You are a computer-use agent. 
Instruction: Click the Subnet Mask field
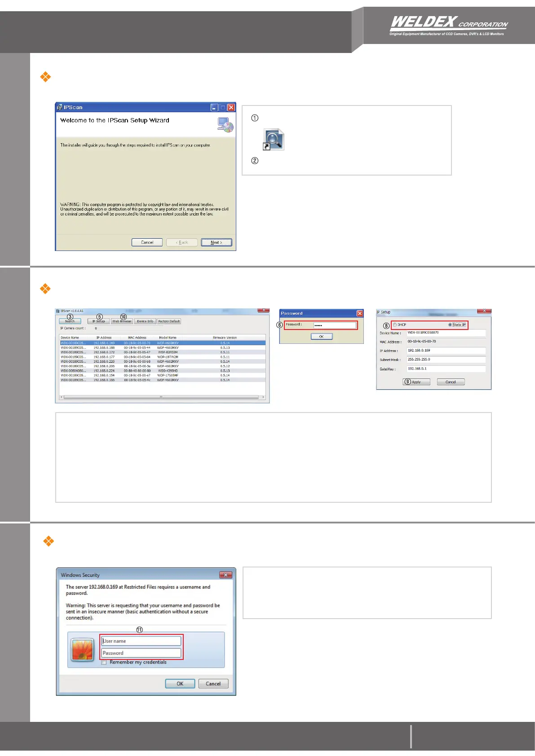(446, 360)
